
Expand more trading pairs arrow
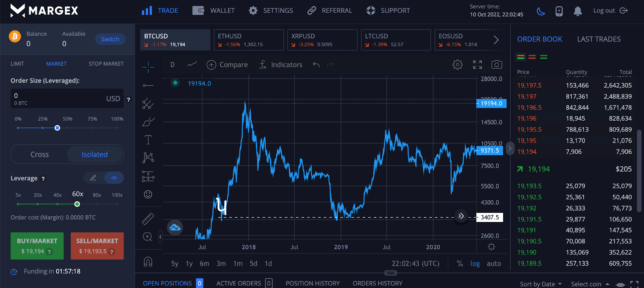click(496, 40)
